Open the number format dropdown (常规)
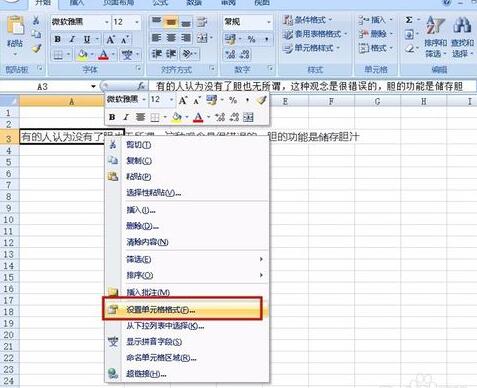The height and width of the screenshot is (388, 477). point(269,22)
